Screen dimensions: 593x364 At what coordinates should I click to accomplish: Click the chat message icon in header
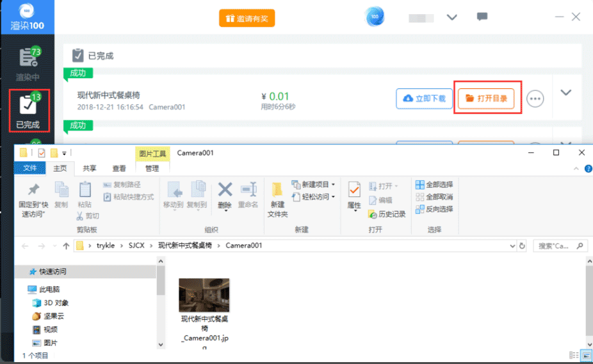point(482,17)
